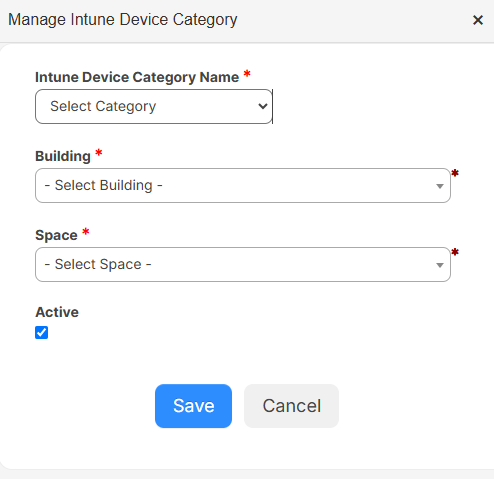The image size is (494, 479).
Task: Click the Manage Intune Device Category title
Action: (x=123, y=20)
